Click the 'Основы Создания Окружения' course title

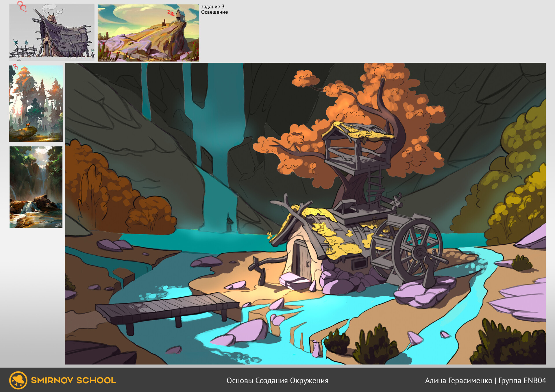pos(277,380)
